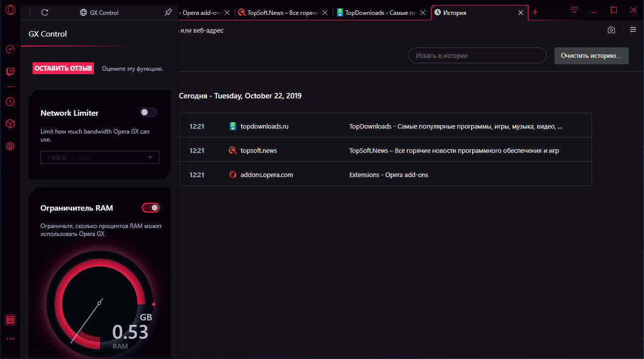Click TopDownloads page title in history

pyautogui.click(x=456, y=126)
